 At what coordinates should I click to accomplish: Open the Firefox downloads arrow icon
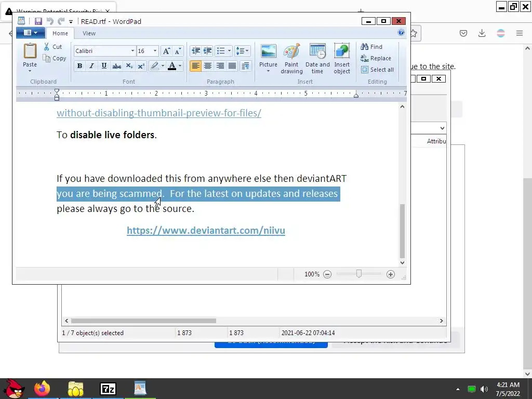point(482,33)
